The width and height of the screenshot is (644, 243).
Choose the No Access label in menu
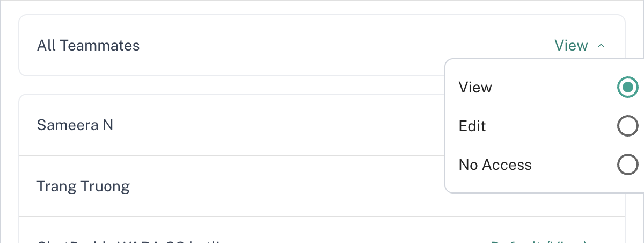click(495, 165)
